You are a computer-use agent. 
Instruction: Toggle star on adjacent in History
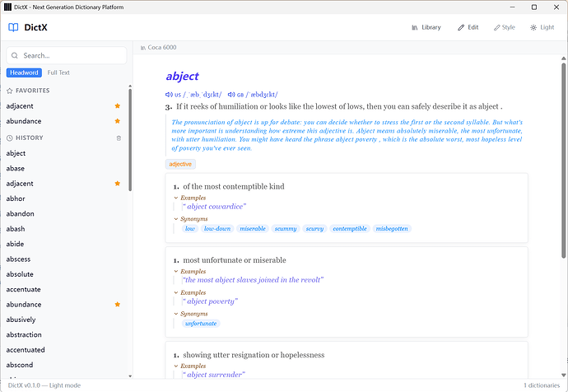(118, 184)
